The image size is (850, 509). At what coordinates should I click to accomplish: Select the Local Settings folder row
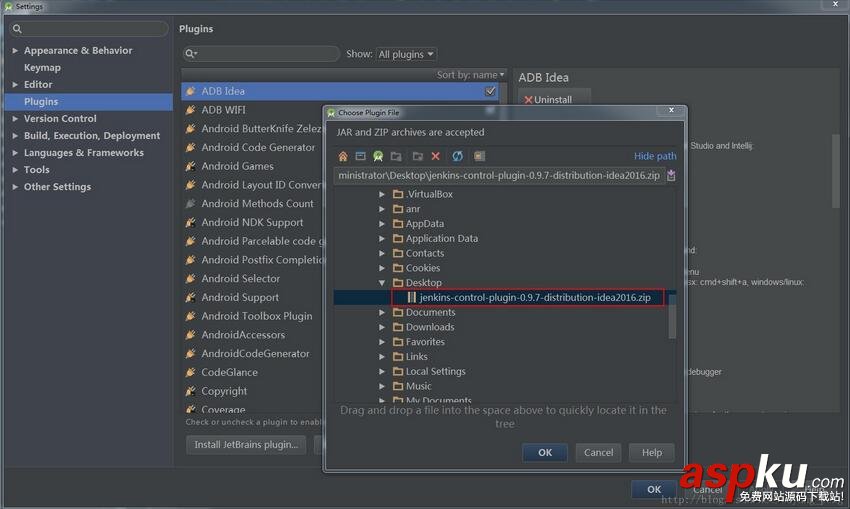click(x=435, y=371)
